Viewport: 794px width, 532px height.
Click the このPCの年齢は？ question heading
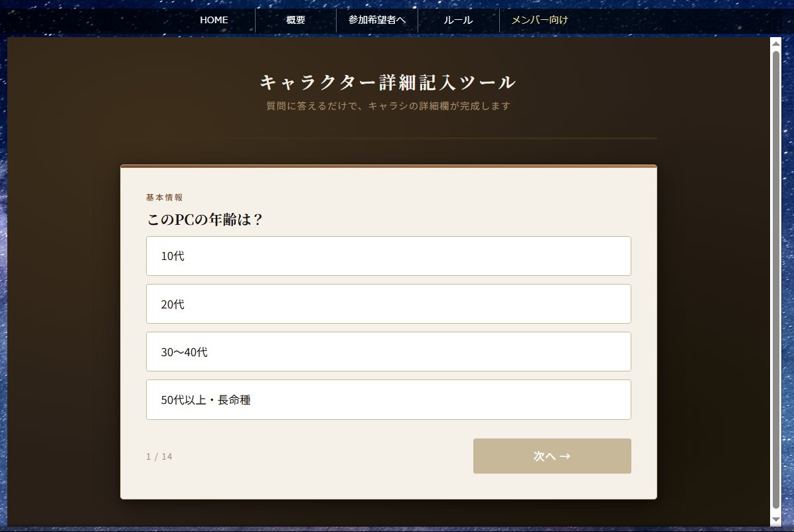204,220
